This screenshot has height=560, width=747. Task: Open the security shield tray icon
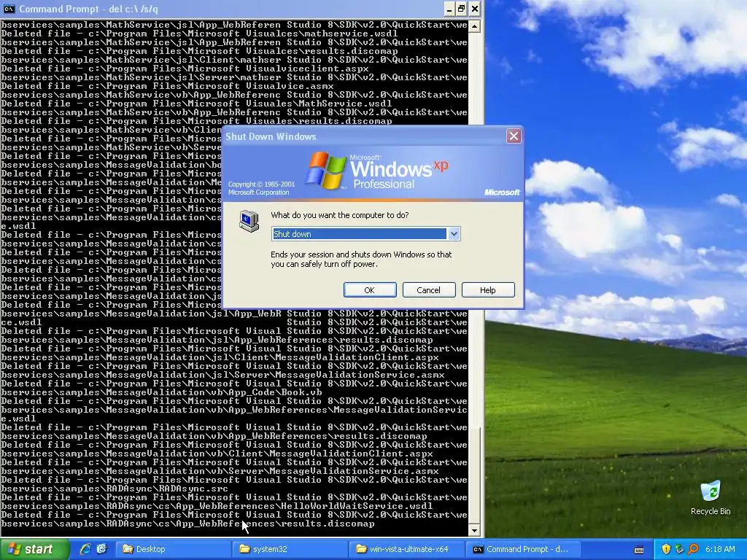tap(666, 549)
